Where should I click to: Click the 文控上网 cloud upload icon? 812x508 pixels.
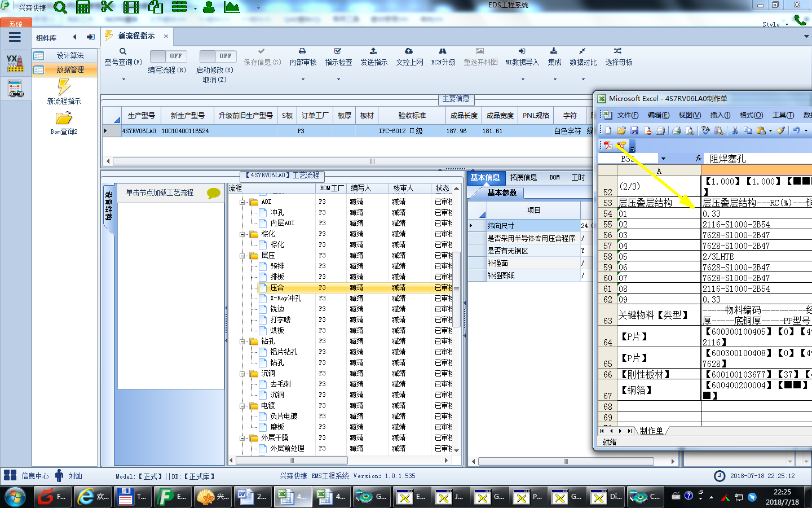409,51
